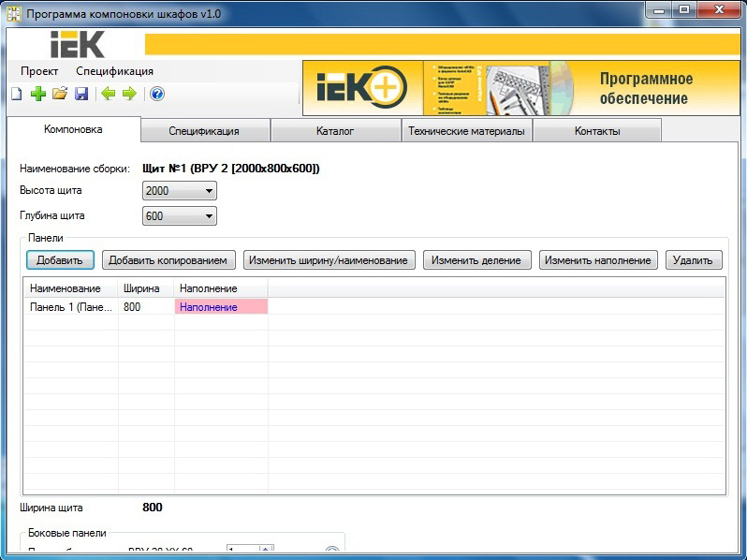The height and width of the screenshot is (560, 747).
Task: Open the Проект menu
Action: [39, 71]
